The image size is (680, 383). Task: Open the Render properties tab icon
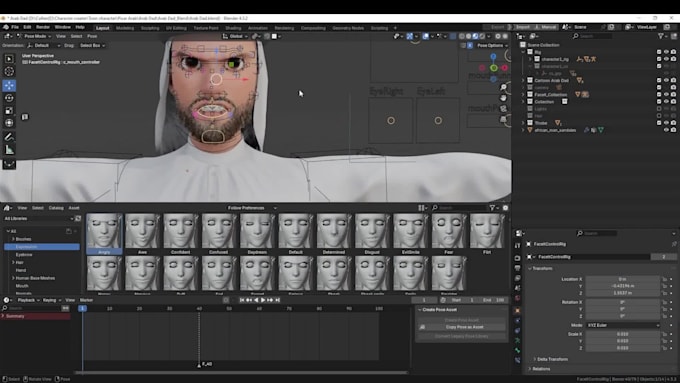tap(517, 258)
